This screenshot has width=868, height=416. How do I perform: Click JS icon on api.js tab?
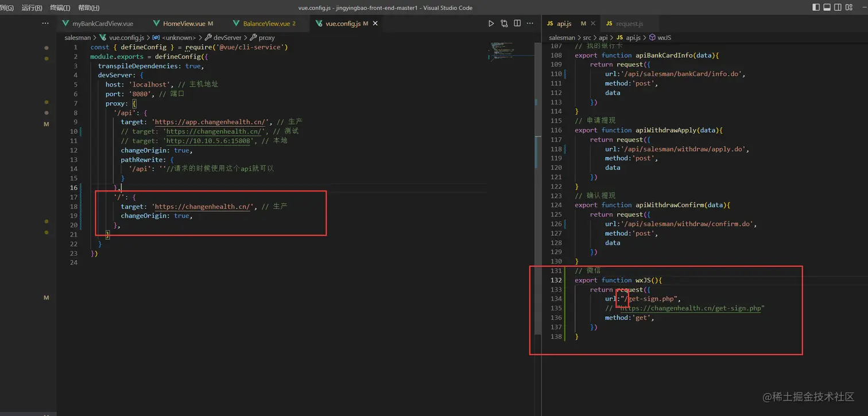tap(550, 24)
